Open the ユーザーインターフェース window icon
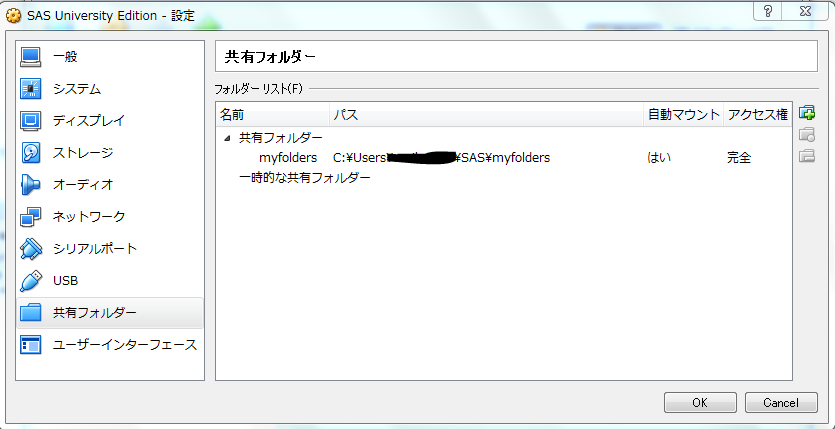 coord(30,344)
